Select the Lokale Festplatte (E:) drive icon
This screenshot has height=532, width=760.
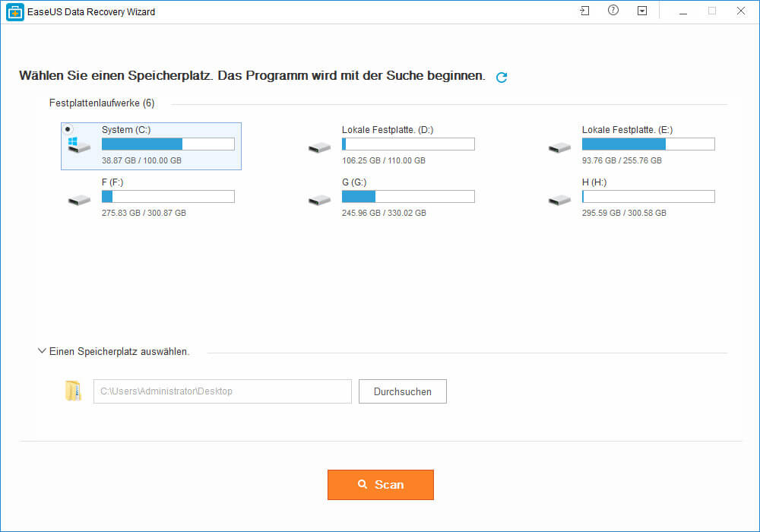[559, 147]
